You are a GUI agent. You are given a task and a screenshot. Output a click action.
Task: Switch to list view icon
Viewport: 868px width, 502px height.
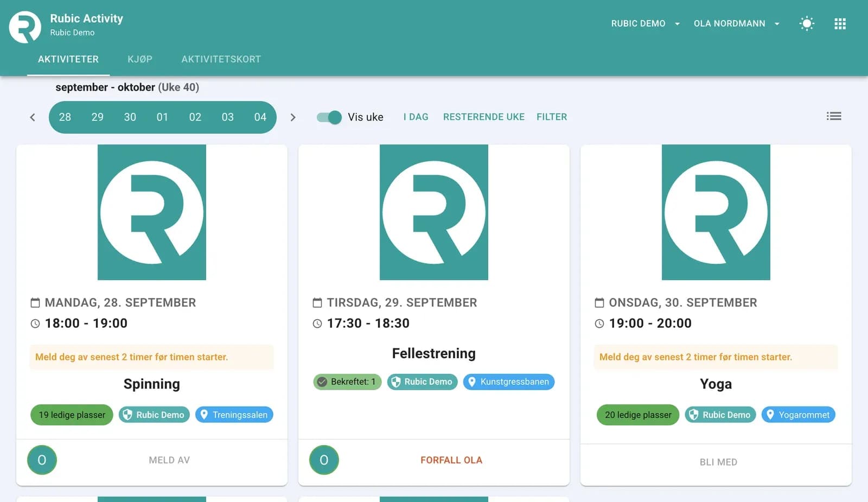[x=834, y=116]
